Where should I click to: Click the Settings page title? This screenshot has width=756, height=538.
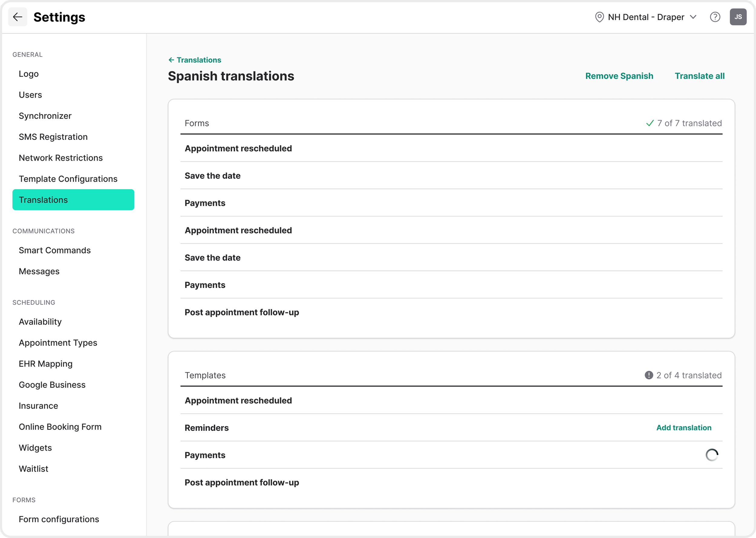[59, 17]
